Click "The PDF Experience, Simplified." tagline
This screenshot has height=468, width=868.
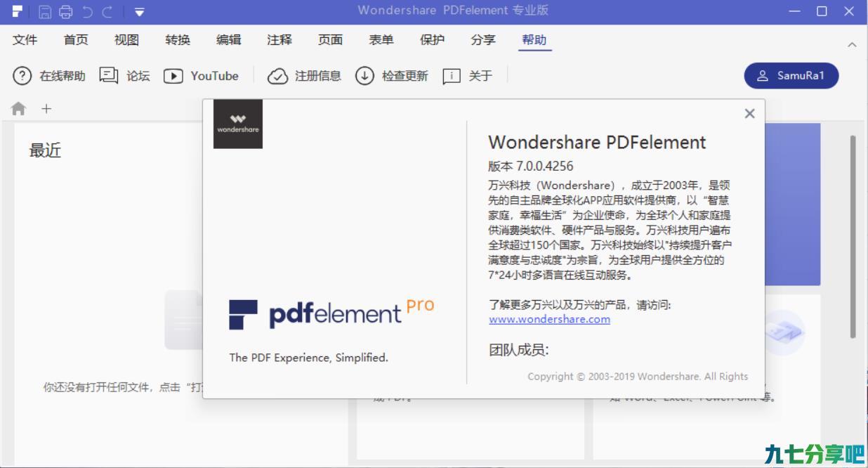[x=308, y=358]
